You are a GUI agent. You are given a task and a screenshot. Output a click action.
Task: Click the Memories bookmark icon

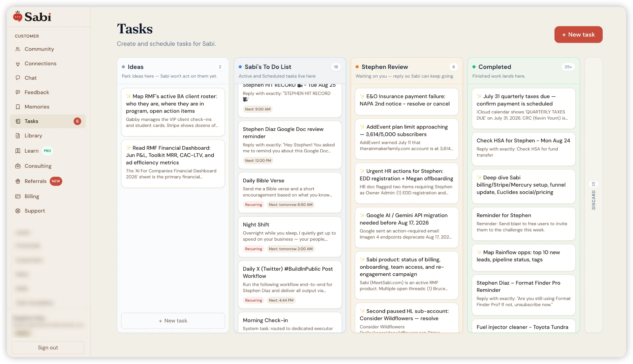pos(18,107)
